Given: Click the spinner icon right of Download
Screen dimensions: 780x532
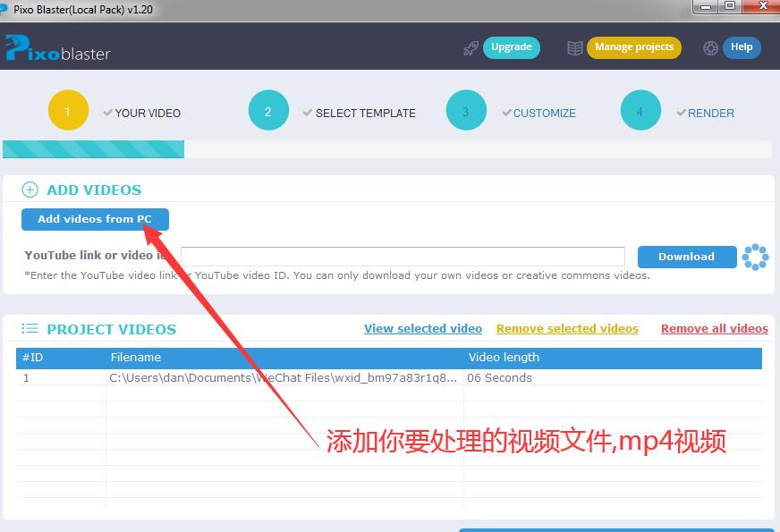Looking at the screenshot, I should 755,257.
